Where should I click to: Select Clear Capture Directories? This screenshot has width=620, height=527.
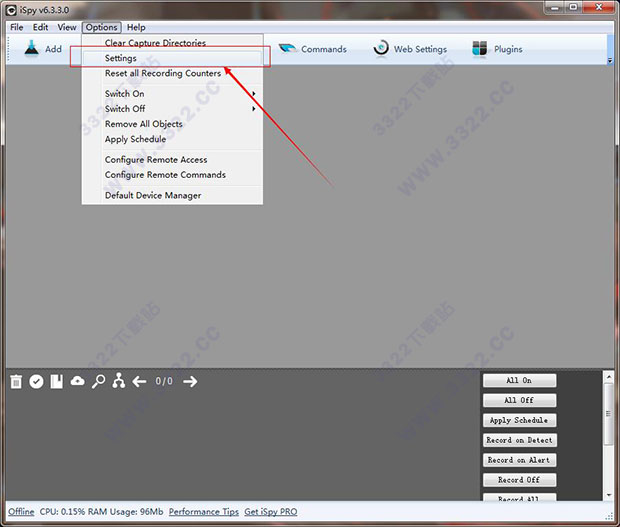coord(172,43)
